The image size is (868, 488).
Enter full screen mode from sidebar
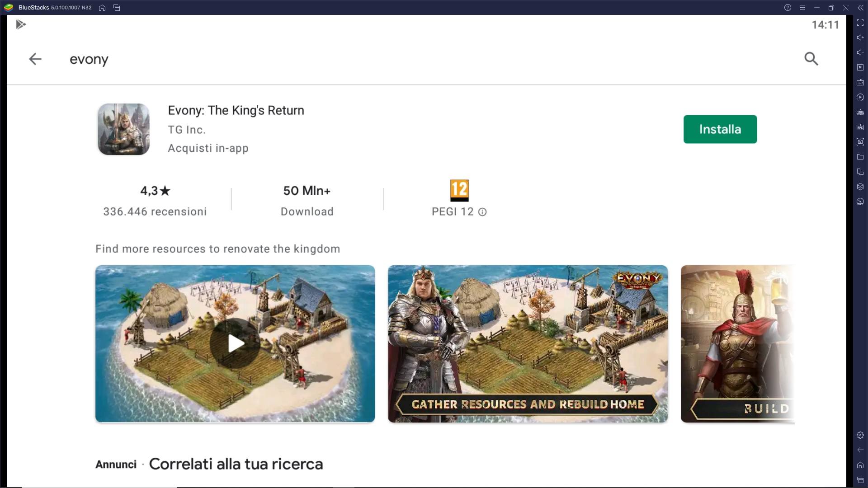(860, 23)
